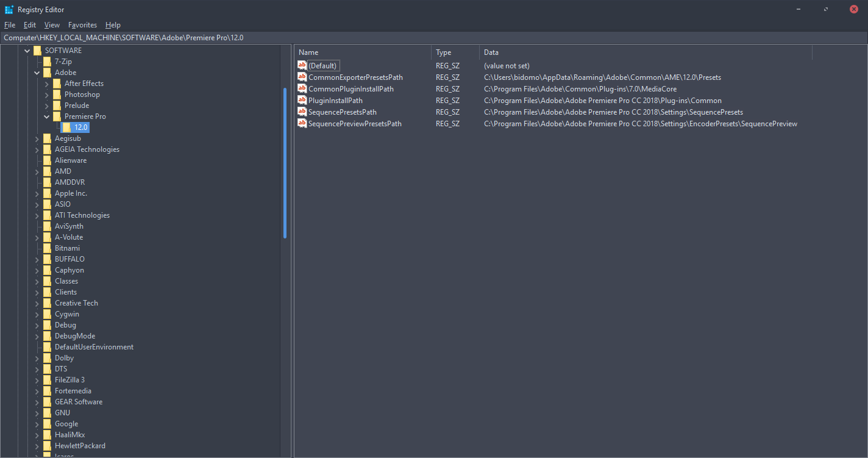Click the ab icon of the (Default) value
This screenshot has height=458, width=868.
(x=302, y=65)
